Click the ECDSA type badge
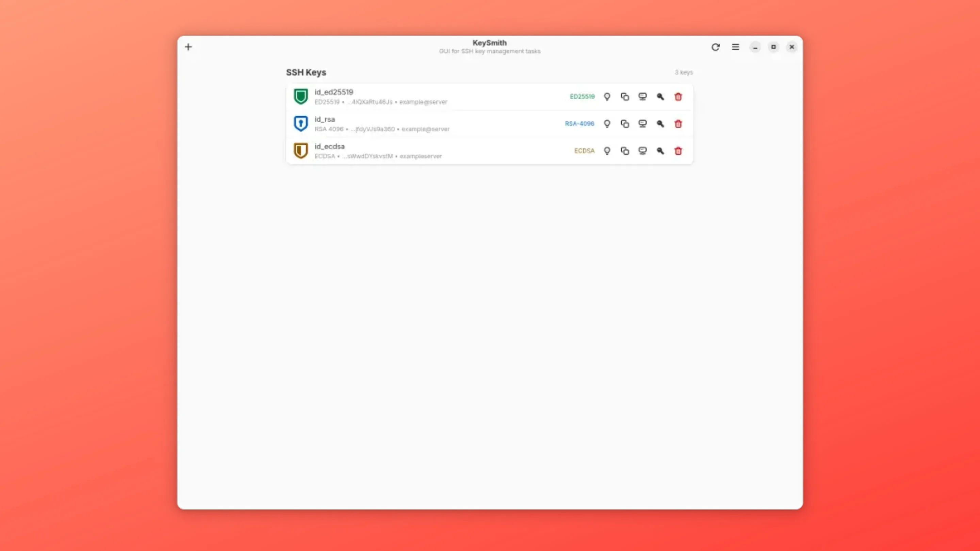The image size is (980, 551). [584, 151]
